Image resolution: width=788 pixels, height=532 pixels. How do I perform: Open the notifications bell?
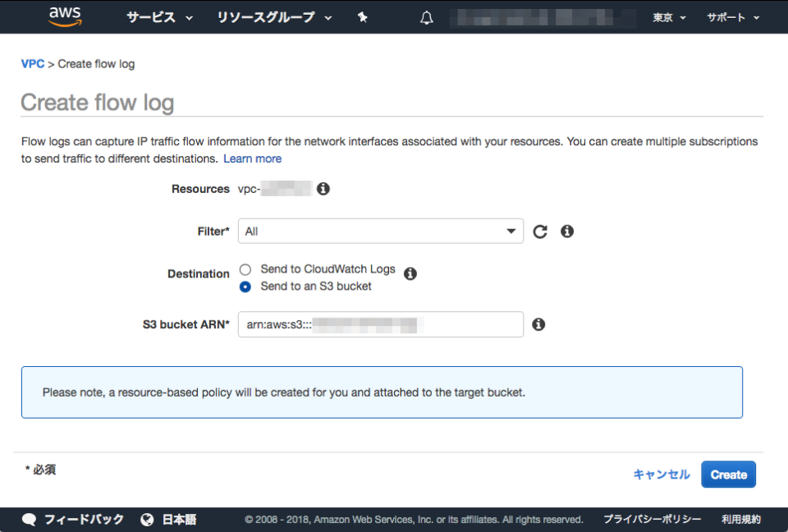click(426, 16)
